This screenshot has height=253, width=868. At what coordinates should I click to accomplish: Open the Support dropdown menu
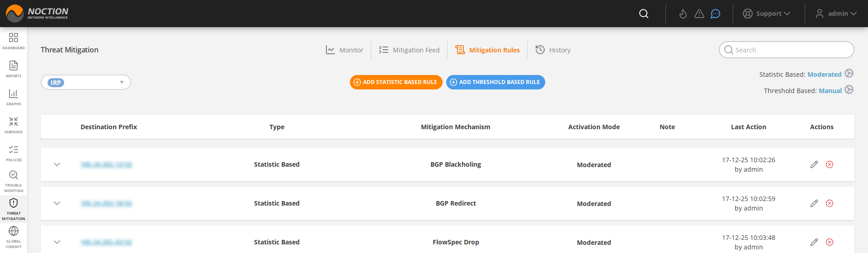pyautogui.click(x=767, y=14)
